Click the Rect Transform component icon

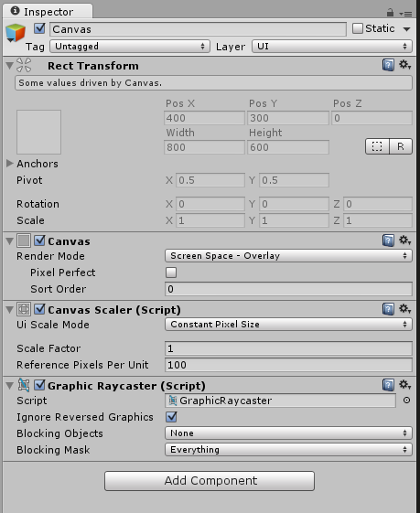click(24, 65)
